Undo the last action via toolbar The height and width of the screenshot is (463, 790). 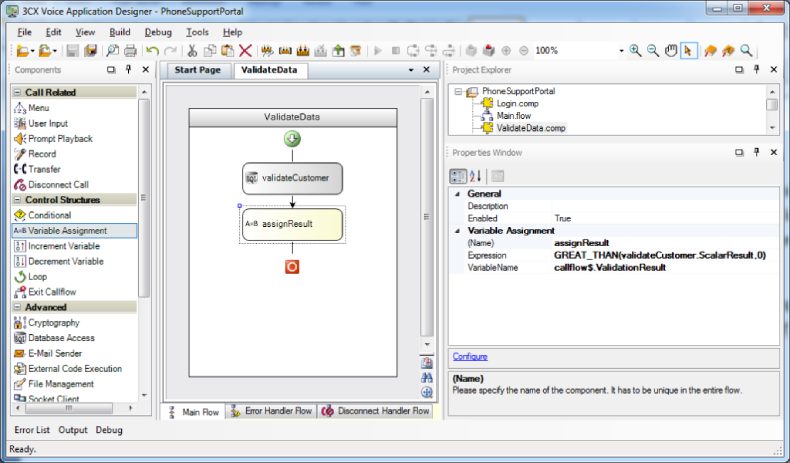(x=152, y=50)
